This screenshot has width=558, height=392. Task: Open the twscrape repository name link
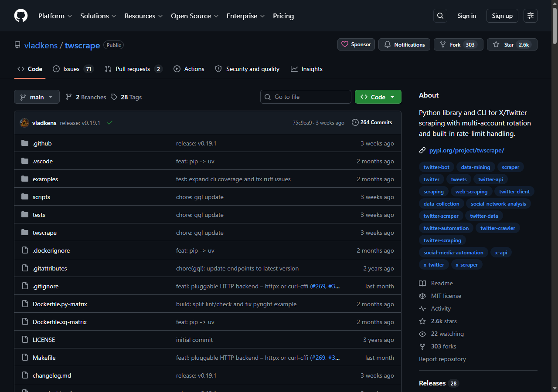[x=82, y=45]
